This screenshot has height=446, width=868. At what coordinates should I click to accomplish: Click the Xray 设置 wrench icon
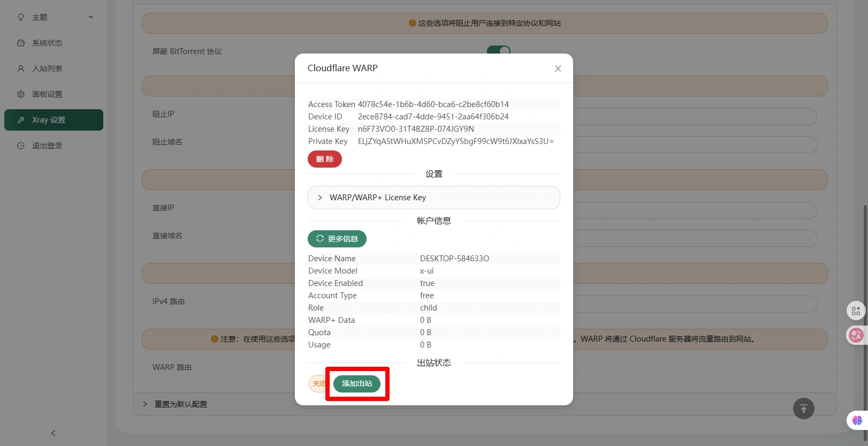pyautogui.click(x=21, y=120)
